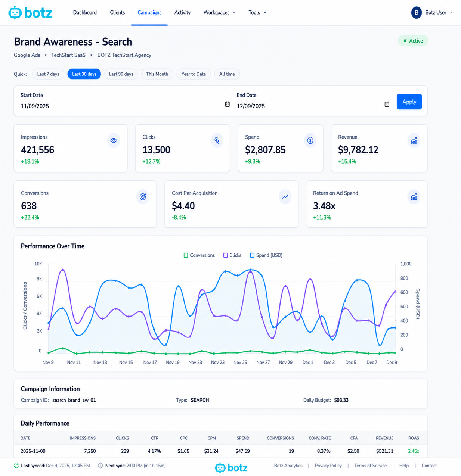Click the DATE column header
The width and height of the screenshot is (461, 476).
coord(25,438)
